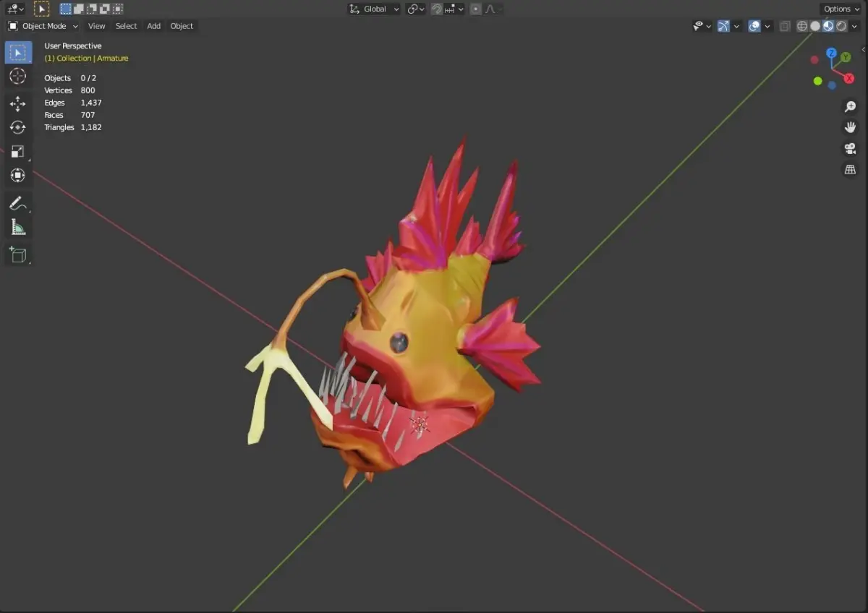Toggle X-Ray mode
Viewport: 868px width, 613px height.
pos(785,26)
